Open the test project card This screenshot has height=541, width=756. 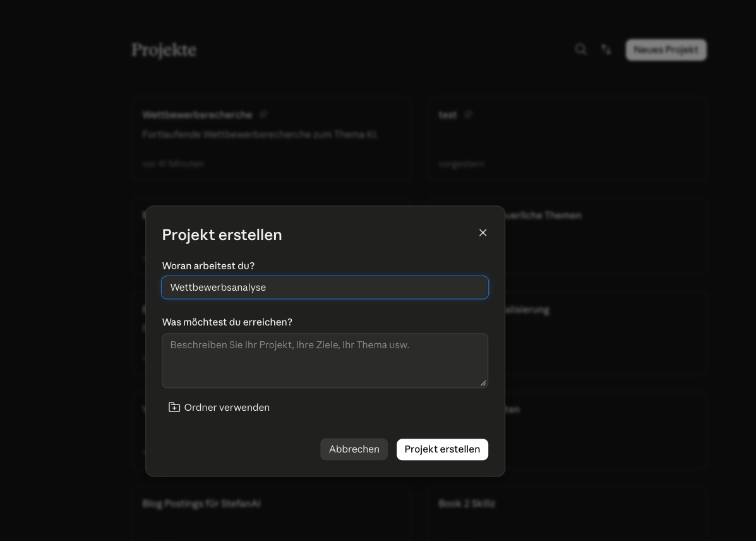pos(567,138)
